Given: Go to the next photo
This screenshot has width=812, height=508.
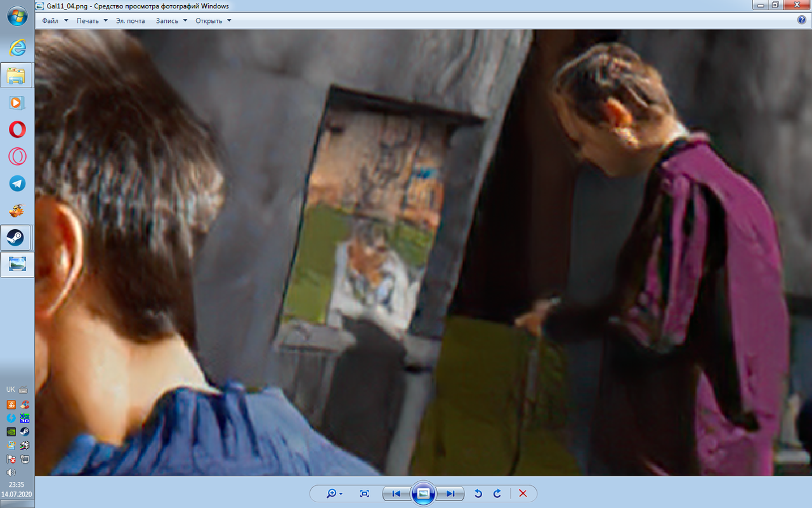Looking at the screenshot, I should coord(450,493).
